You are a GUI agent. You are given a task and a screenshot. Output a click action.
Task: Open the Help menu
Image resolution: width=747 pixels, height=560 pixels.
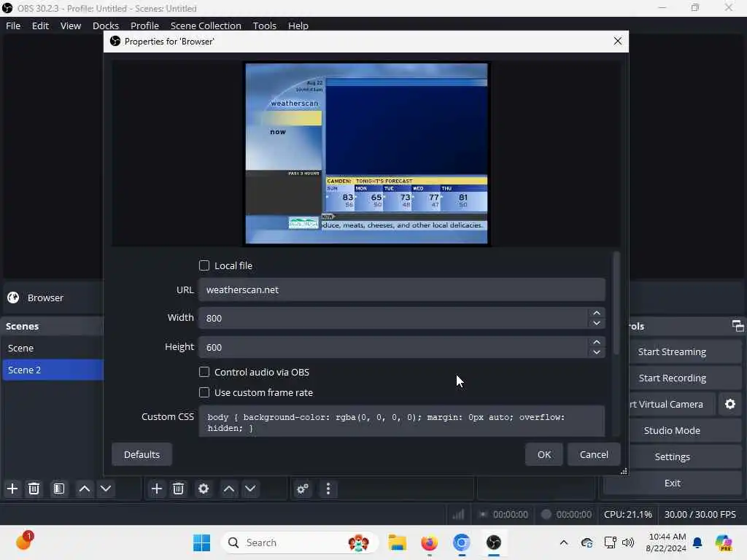[x=298, y=26]
